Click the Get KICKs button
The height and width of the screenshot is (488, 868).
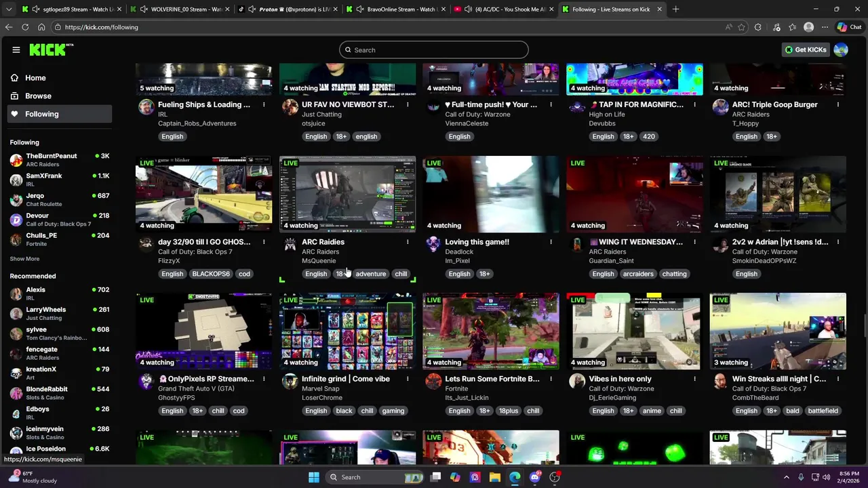(x=806, y=49)
